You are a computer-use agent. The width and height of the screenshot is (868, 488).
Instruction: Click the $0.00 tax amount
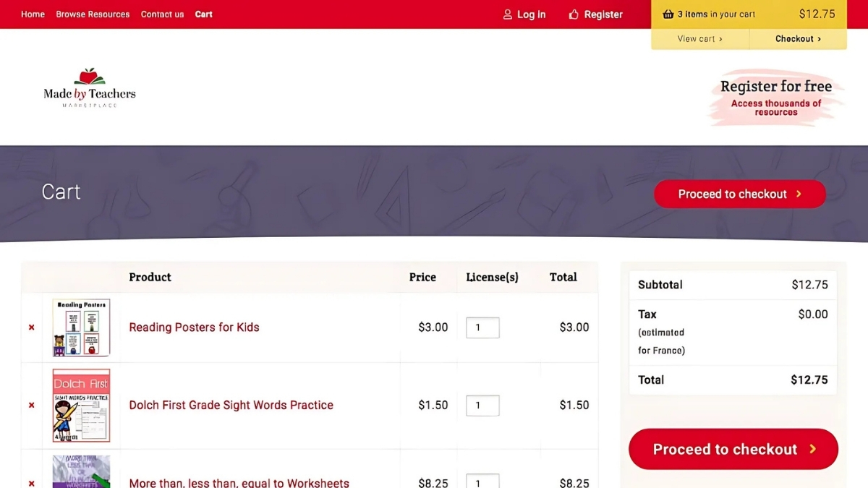point(813,314)
